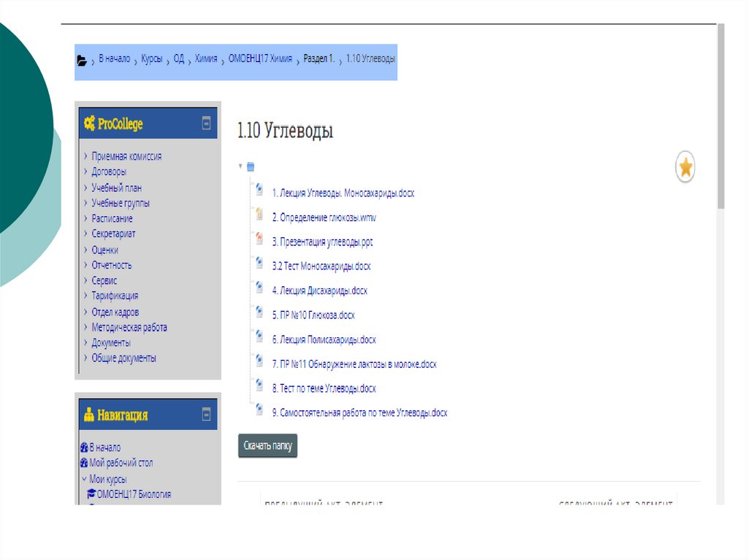Open file 3. Презентация углеводы.ppt
This screenshot has height=560, width=748.
[x=322, y=242]
